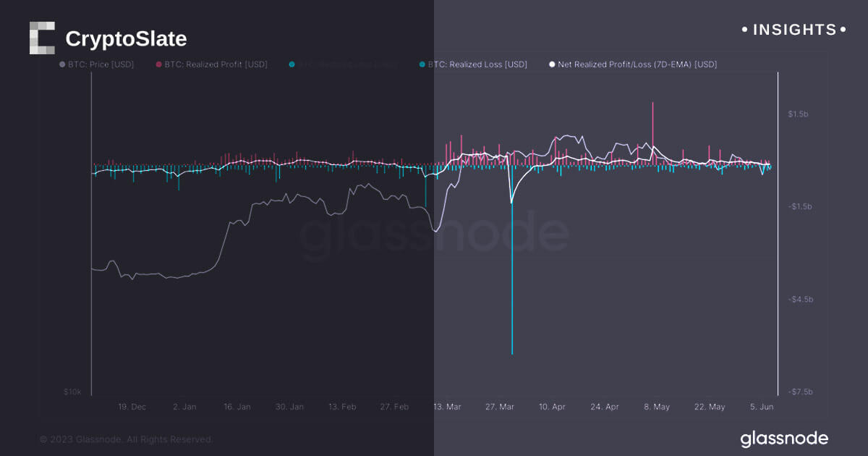Click the CryptoSlate logo icon
Viewport: 868px width, 456px height.
[42, 38]
